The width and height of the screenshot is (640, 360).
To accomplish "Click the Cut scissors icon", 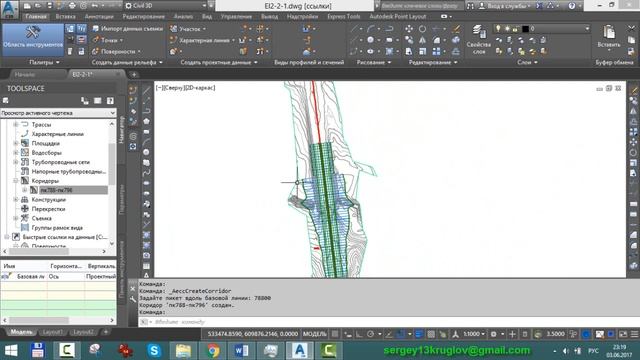I will click(631, 29).
